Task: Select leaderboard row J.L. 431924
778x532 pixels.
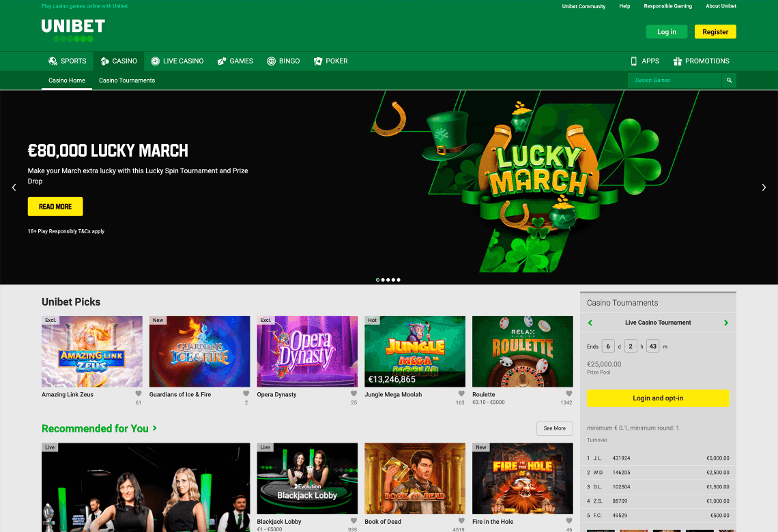Action: click(658, 458)
